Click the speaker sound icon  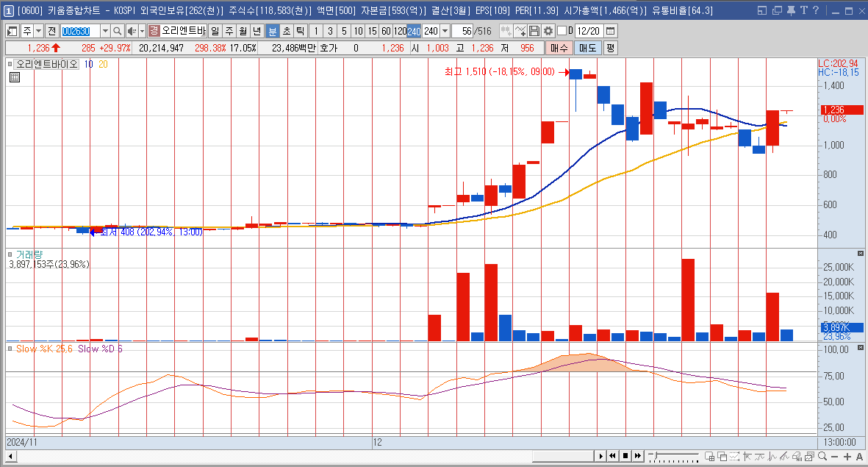(132, 31)
